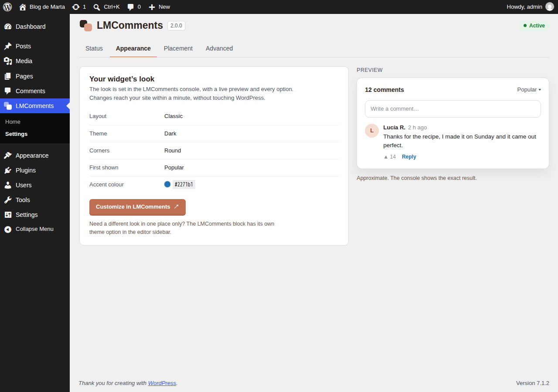Screen dimensions: 558x392
Task: Click the 12 comments heading
Action: pos(384,90)
